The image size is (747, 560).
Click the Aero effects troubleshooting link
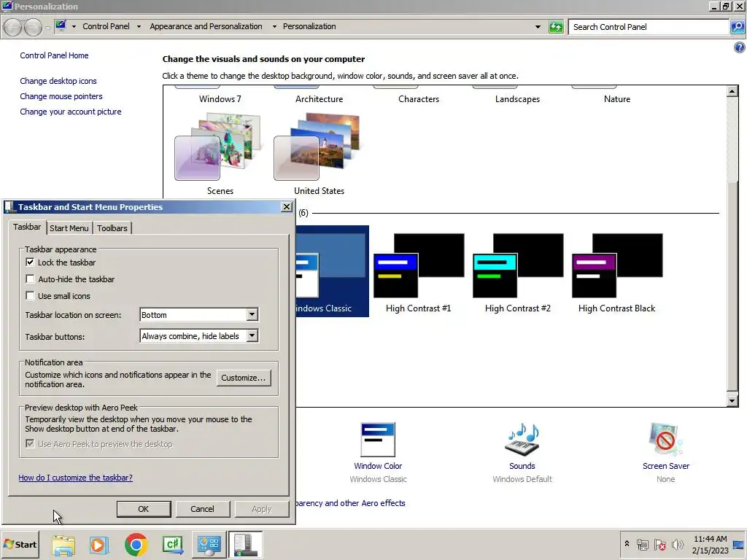(x=350, y=503)
